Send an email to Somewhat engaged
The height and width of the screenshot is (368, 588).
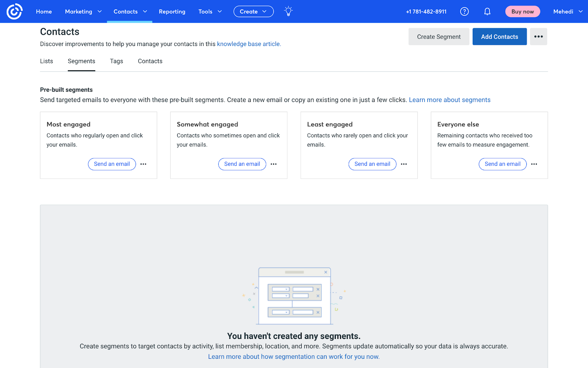242,164
